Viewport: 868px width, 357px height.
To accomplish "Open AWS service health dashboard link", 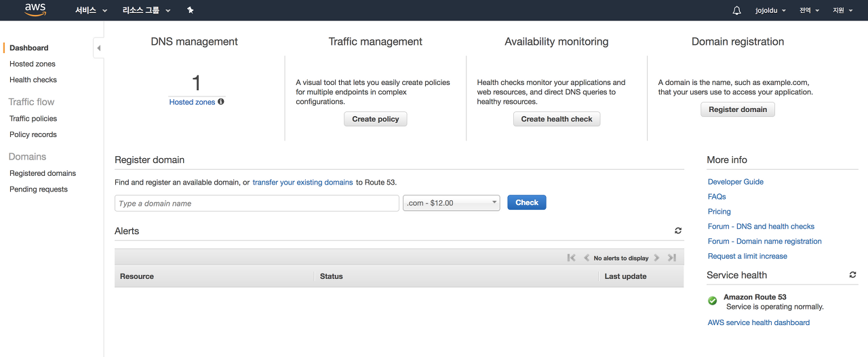I will [x=759, y=323].
